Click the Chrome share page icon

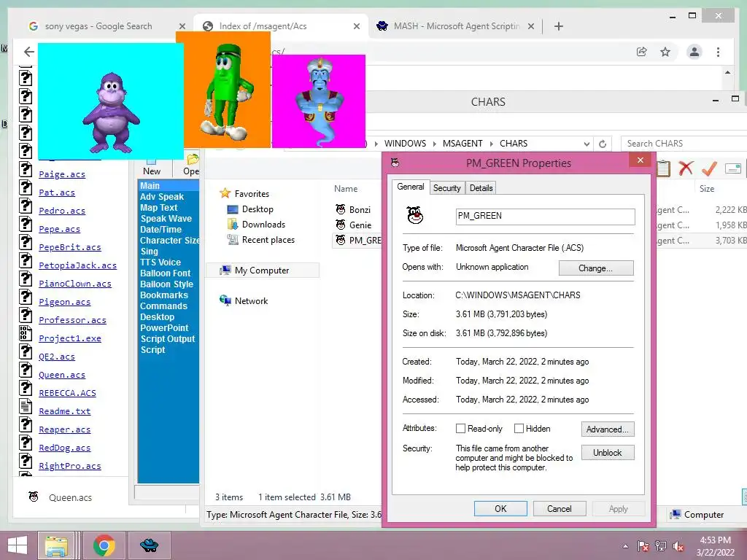coord(642,52)
